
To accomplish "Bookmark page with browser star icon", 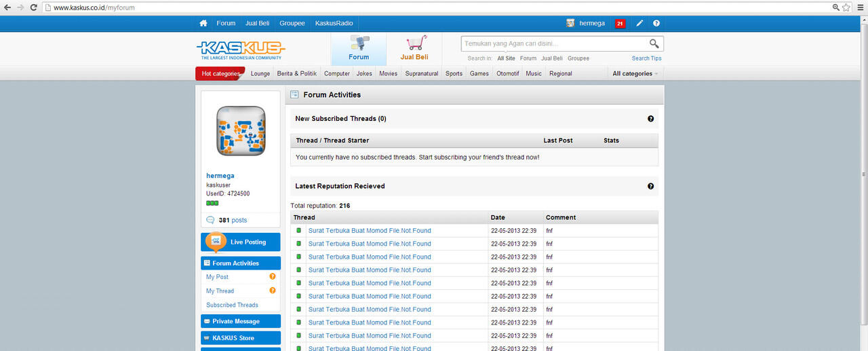I will [846, 7].
